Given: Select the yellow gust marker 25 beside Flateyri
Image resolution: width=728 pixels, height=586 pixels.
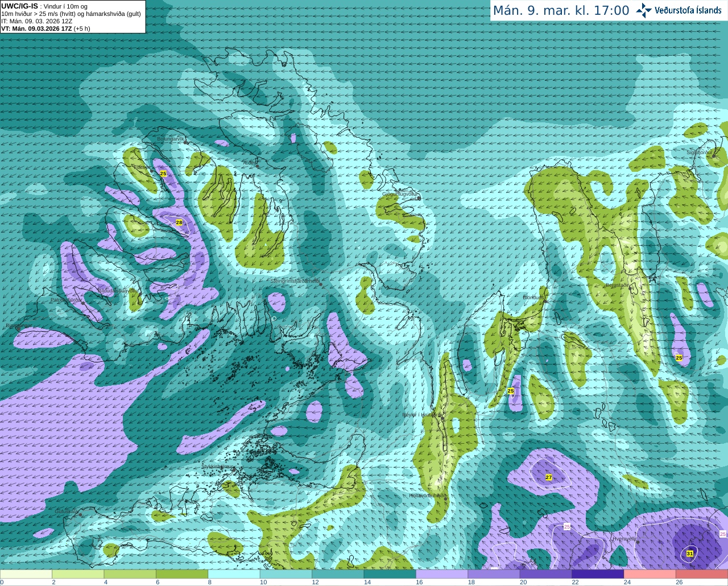Looking at the screenshot, I should click(x=163, y=174).
